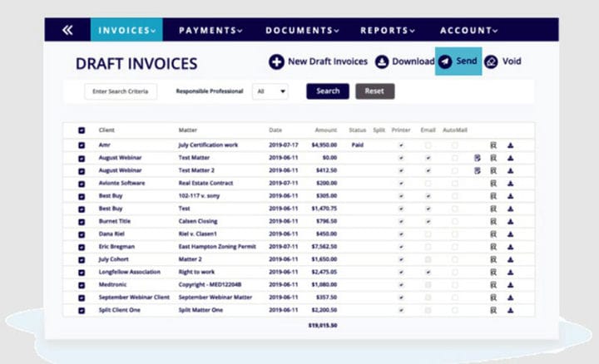Click the plus icon for New Draft Invoices

click(x=276, y=61)
